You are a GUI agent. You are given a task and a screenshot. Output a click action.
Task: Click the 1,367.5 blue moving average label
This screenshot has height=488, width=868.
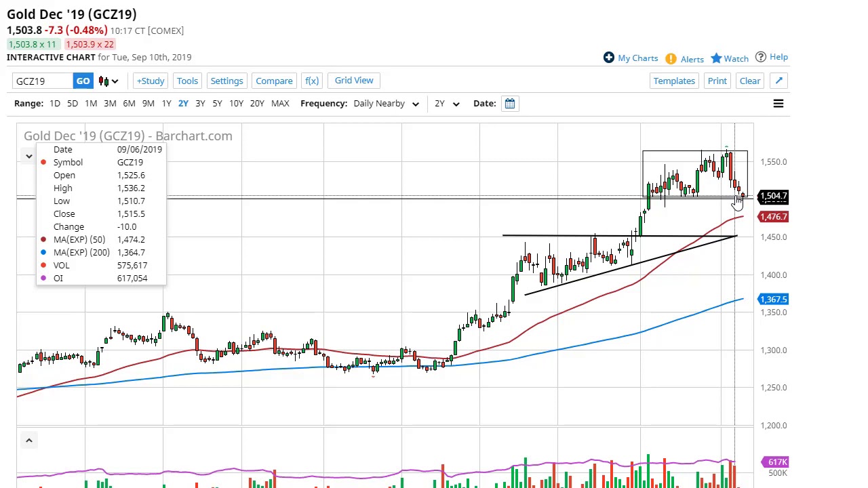click(774, 299)
